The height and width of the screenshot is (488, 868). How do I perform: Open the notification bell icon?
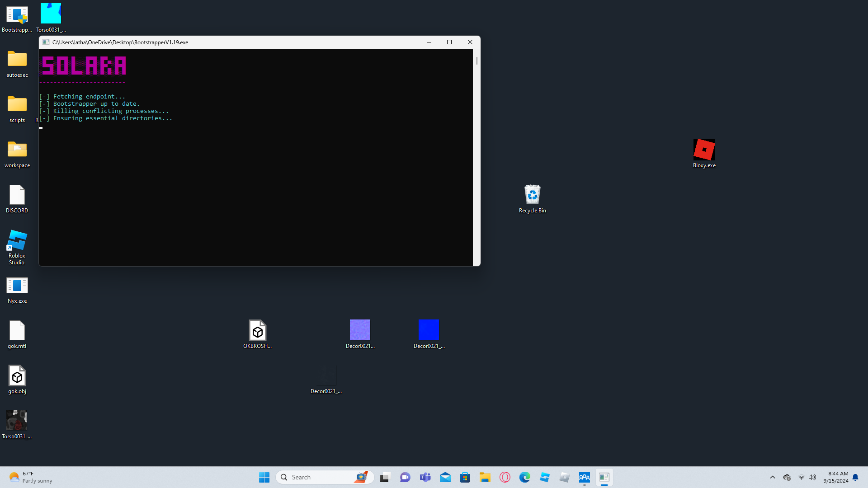click(855, 477)
